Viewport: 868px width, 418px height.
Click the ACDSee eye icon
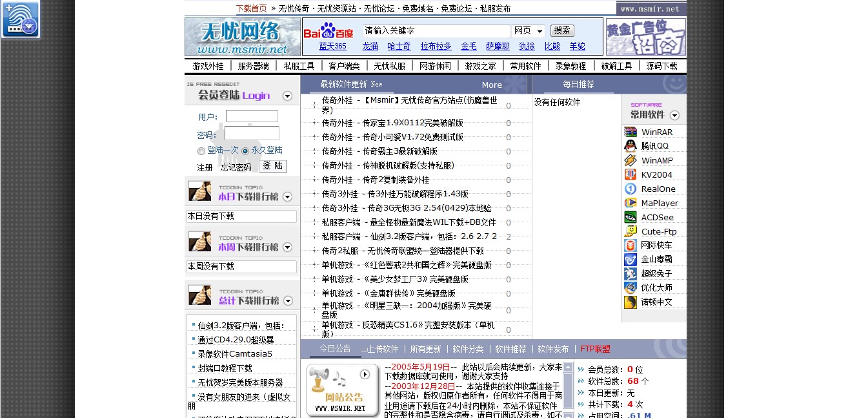coord(631,217)
